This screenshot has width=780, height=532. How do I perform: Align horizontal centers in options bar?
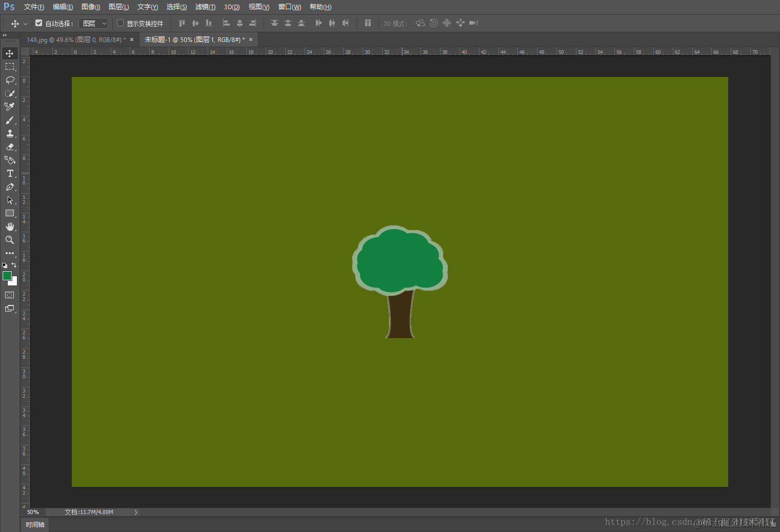click(239, 23)
